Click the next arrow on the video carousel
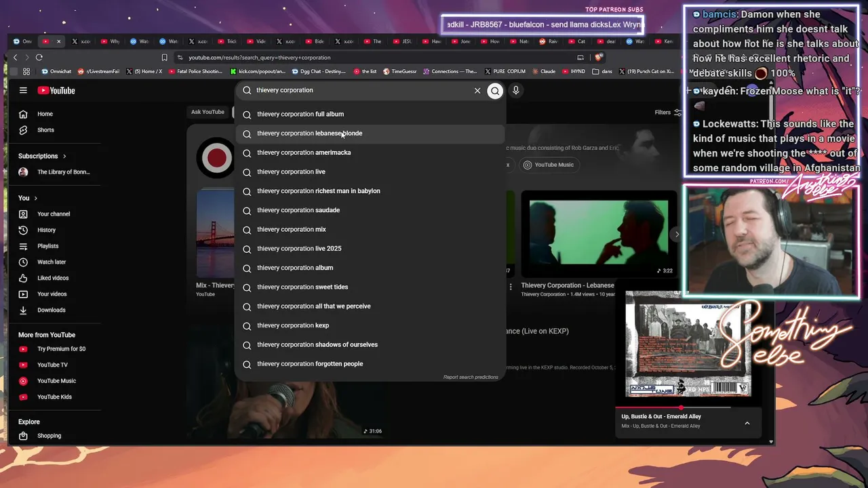 pyautogui.click(x=677, y=235)
